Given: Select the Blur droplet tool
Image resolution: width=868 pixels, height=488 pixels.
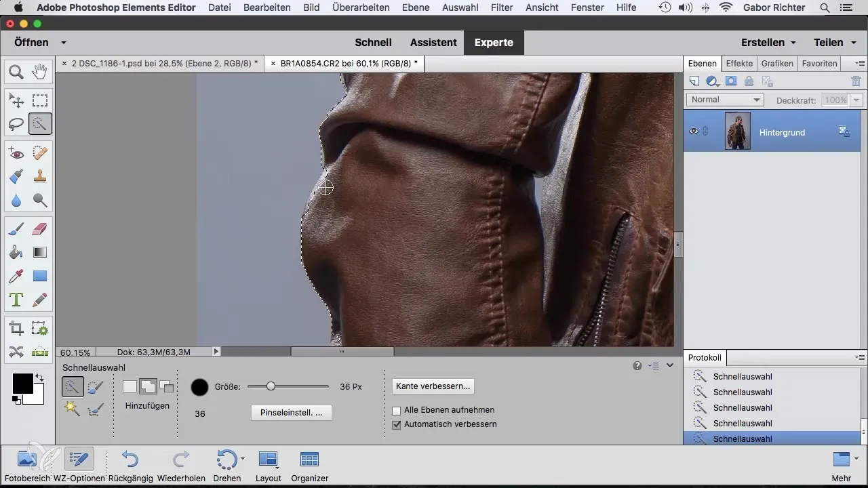Looking at the screenshot, I should [16, 200].
